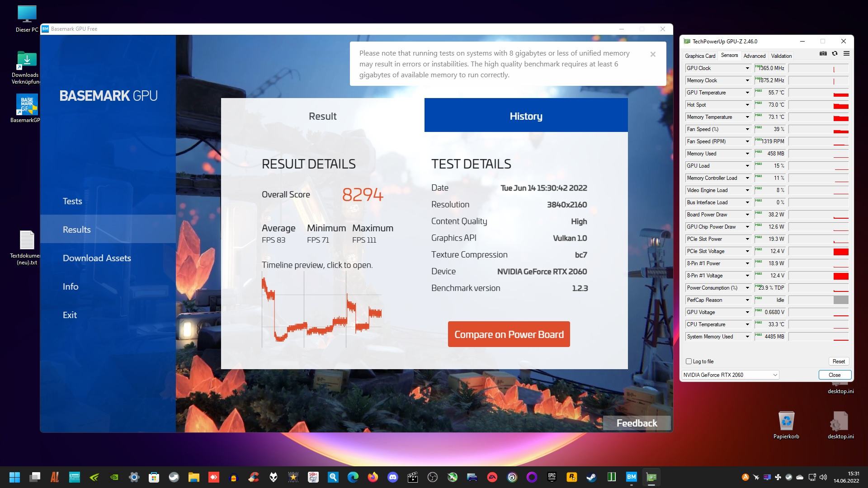Open Rockstar Games launcher in taskbar
Viewport: 868px width, 488px height.
[x=571, y=477]
